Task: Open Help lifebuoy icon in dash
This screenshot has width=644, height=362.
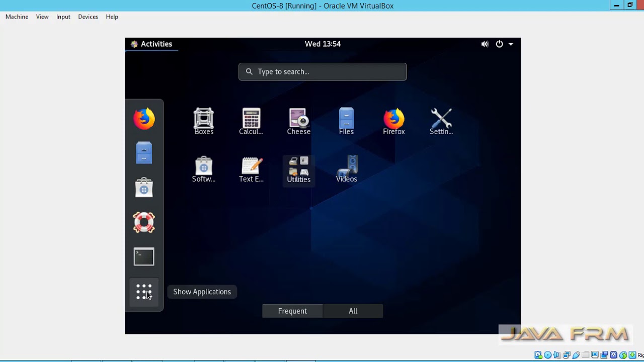Action: [144, 222]
